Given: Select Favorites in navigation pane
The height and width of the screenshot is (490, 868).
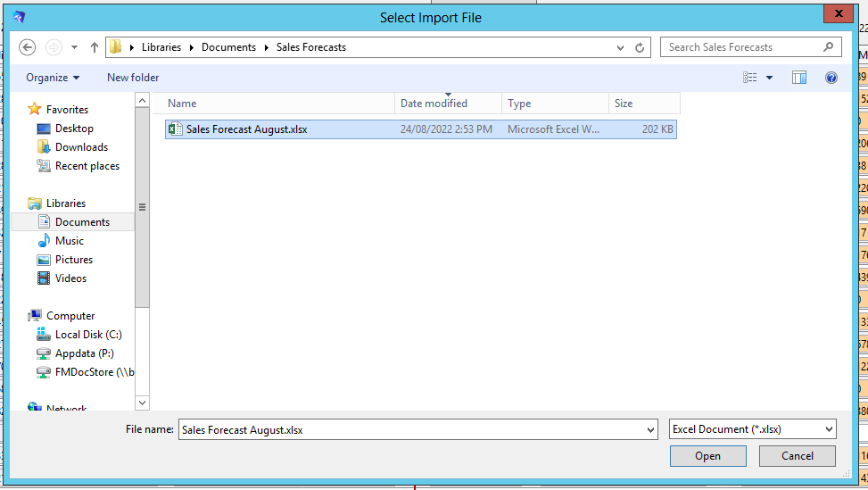Looking at the screenshot, I should tap(67, 110).
